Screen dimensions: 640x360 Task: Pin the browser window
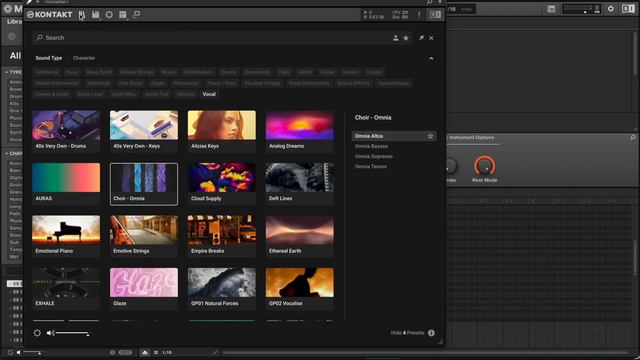tap(421, 38)
